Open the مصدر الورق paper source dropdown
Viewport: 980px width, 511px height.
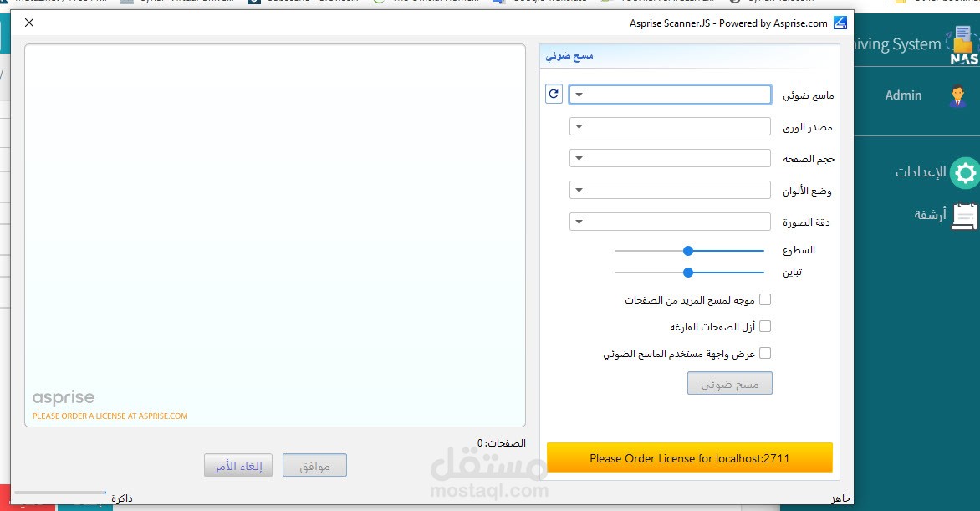click(x=670, y=126)
